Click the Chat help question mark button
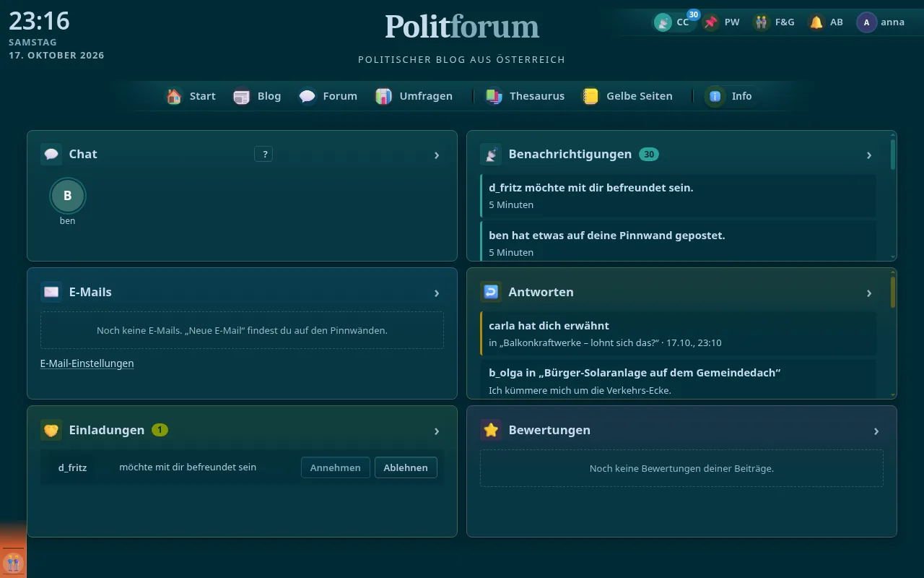 point(263,154)
